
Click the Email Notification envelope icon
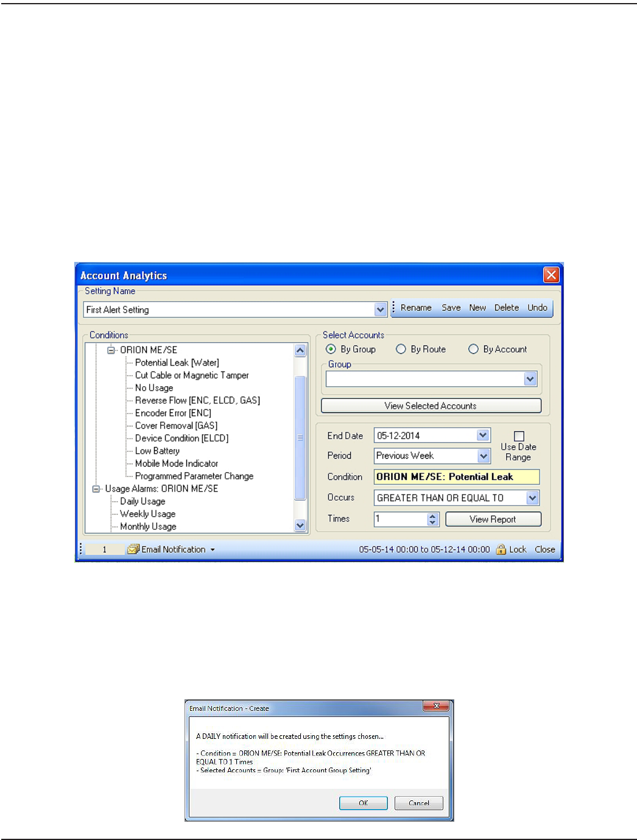(x=133, y=549)
